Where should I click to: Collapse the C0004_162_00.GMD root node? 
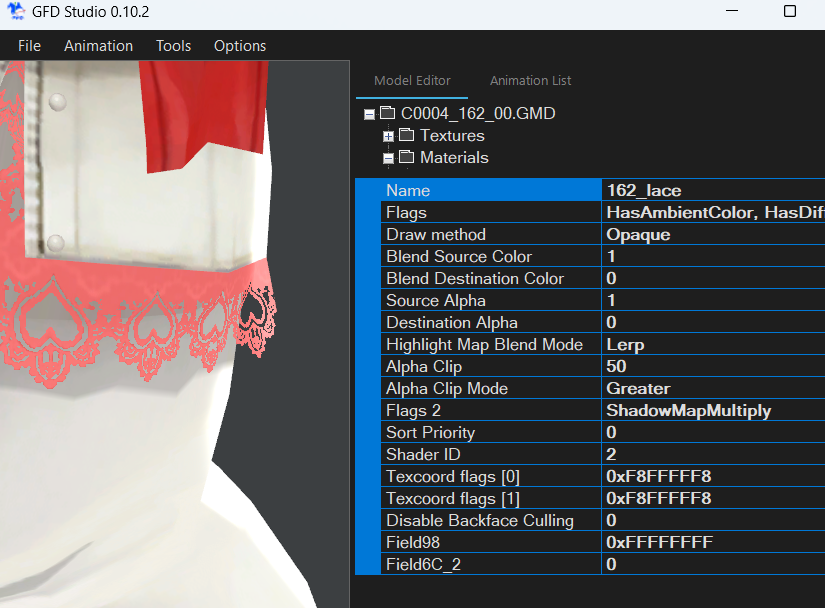click(369, 113)
